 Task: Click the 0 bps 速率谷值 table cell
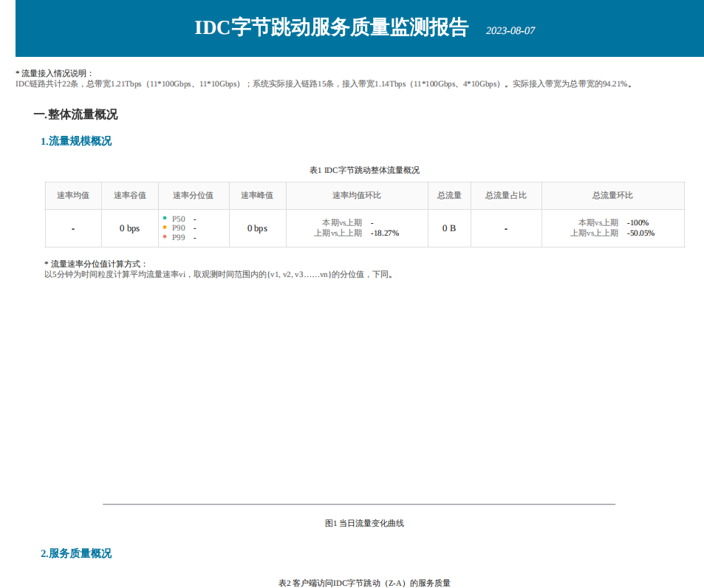pos(129,228)
